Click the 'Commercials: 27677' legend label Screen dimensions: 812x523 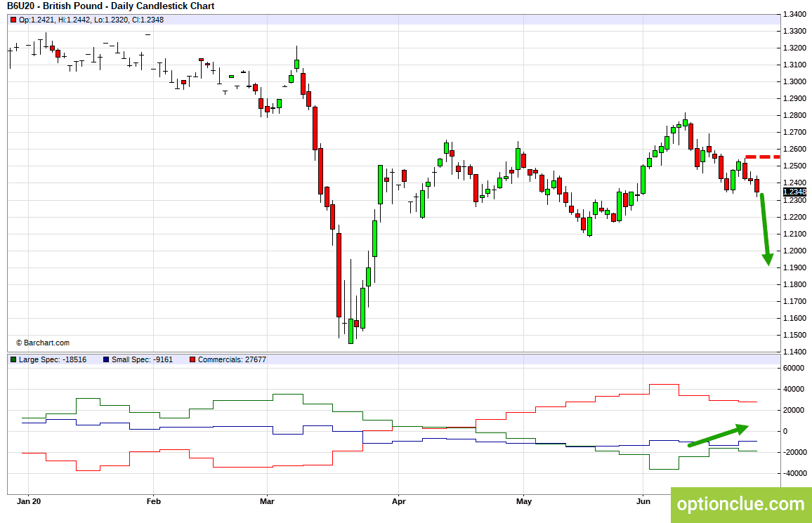click(232, 359)
